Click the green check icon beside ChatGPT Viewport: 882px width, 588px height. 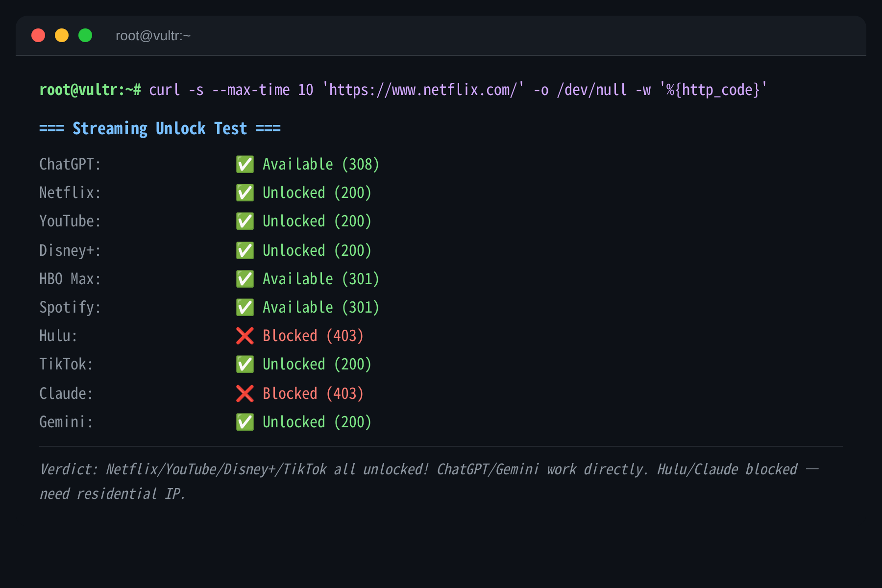tap(245, 164)
